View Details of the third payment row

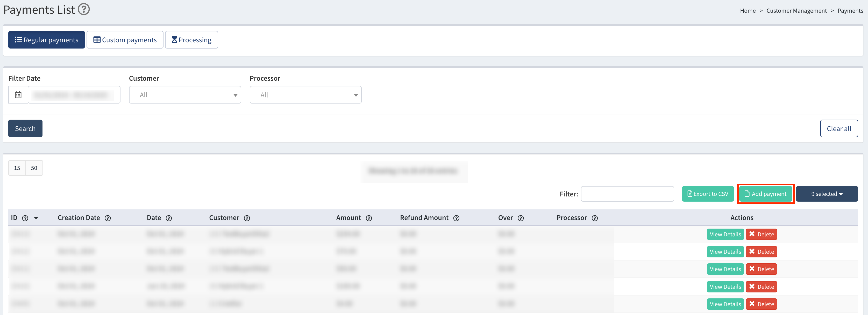[x=725, y=269]
